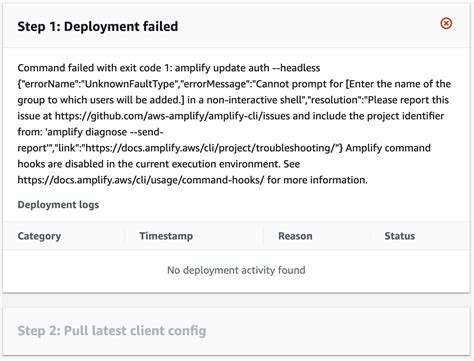Screen dimensions: 474x361
Task: Expand Step 2: Pull latest client config
Action: point(112,331)
